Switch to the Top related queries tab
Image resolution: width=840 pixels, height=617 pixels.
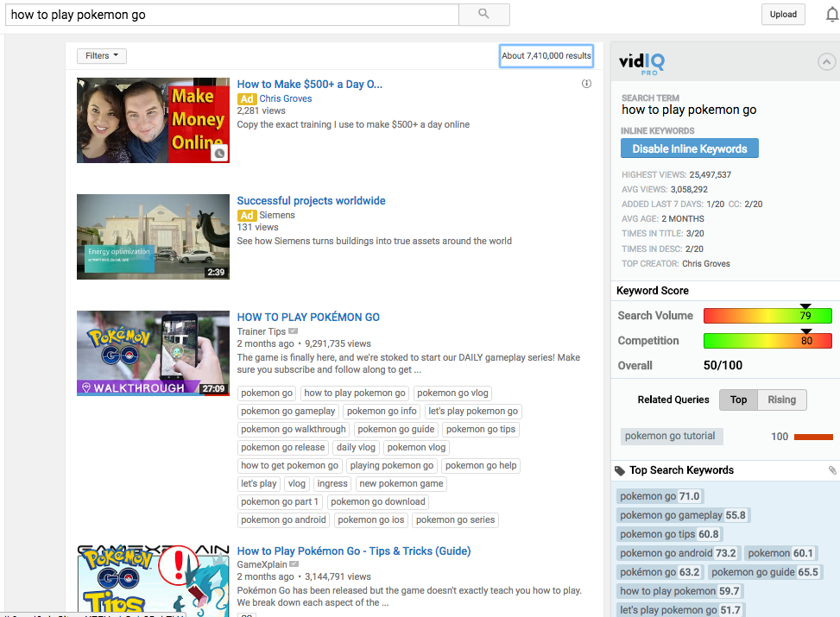738,400
